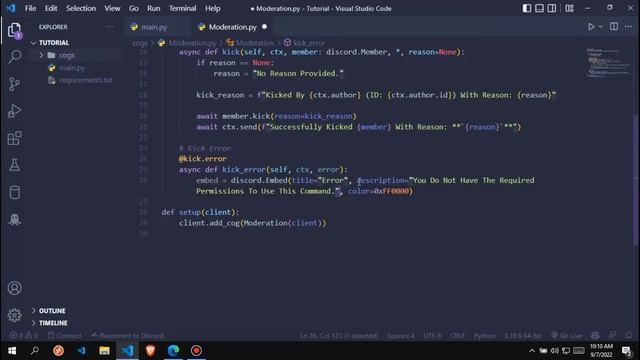The width and height of the screenshot is (640, 360).
Task: Open the View menu
Action: 112,8
